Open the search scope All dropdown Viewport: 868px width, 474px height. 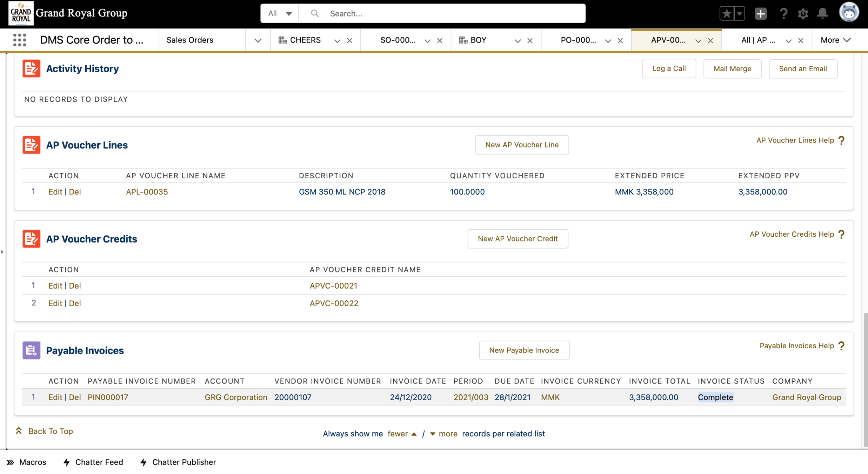[x=279, y=13]
